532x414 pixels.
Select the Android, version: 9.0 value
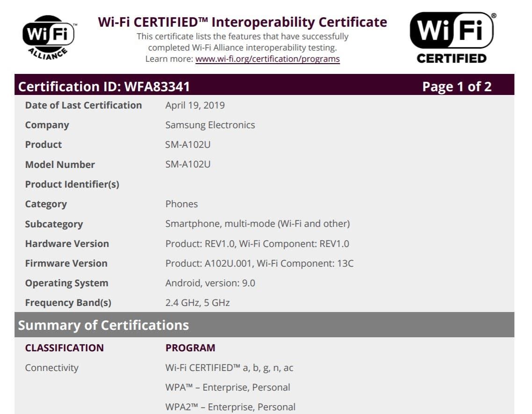point(210,283)
